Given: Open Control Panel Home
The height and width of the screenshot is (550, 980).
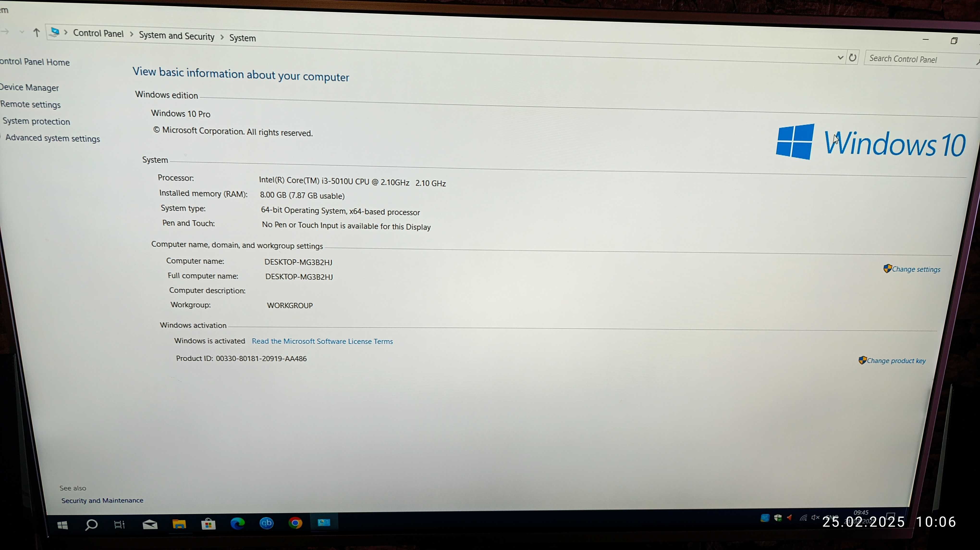Looking at the screenshot, I should point(35,62).
